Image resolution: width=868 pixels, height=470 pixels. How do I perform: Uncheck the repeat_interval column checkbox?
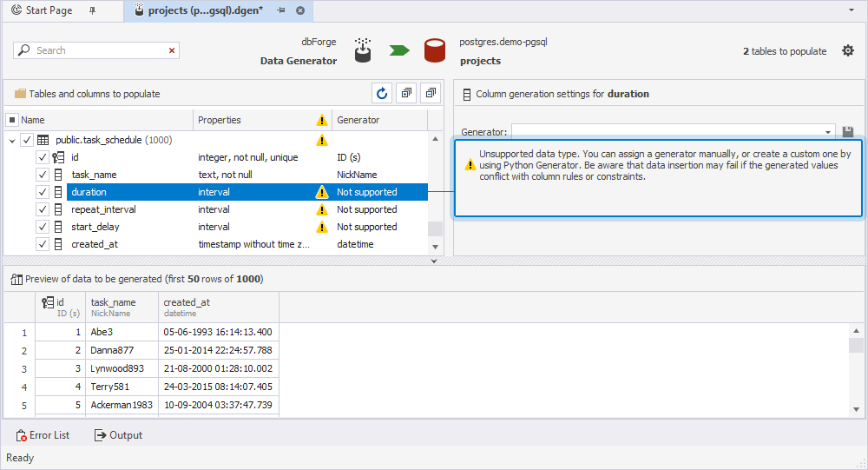(x=42, y=209)
